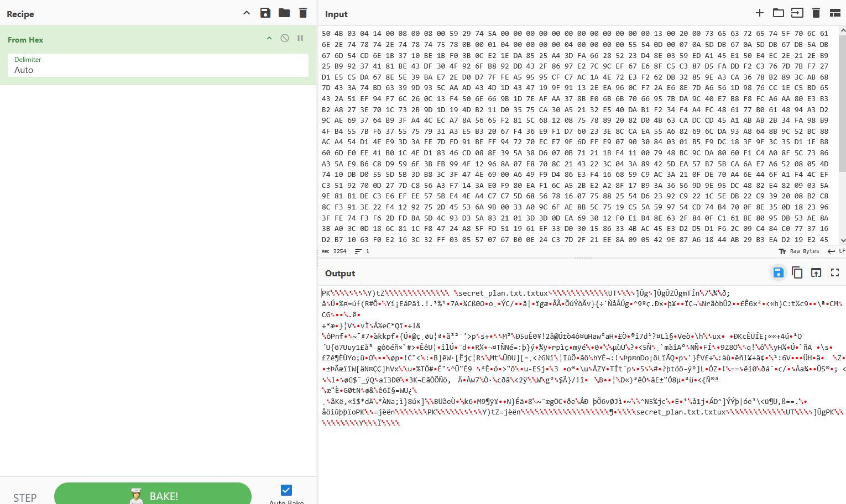The width and height of the screenshot is (846, 504).
Task: Open a file as input
Action: point(779,13)
